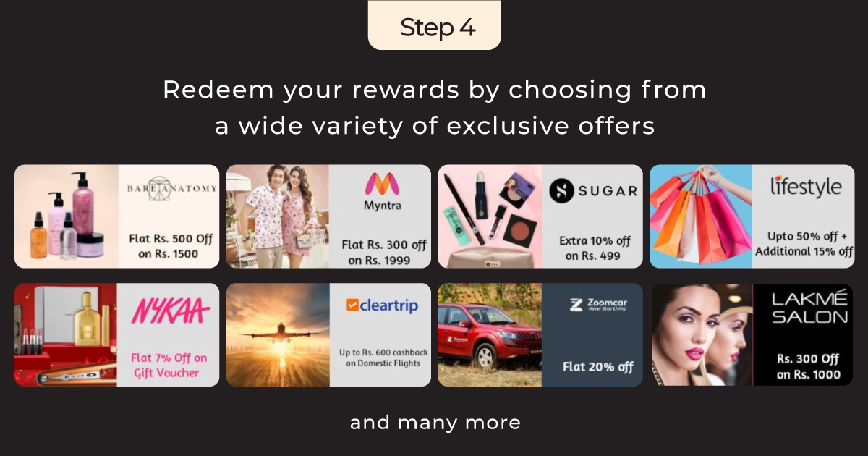The image size is (868, 456).
Task: Select the colorful shopping bags image
Action: pyautogui.click(x=702, y=216)
